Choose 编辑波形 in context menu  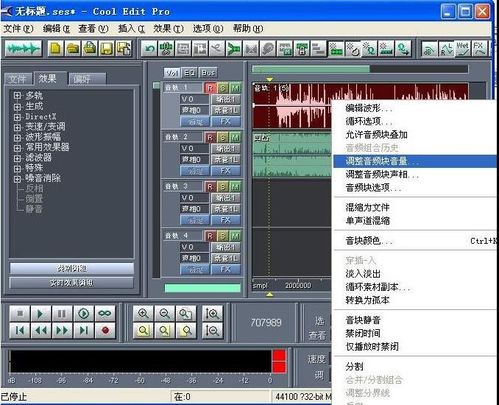pos(414,108)
